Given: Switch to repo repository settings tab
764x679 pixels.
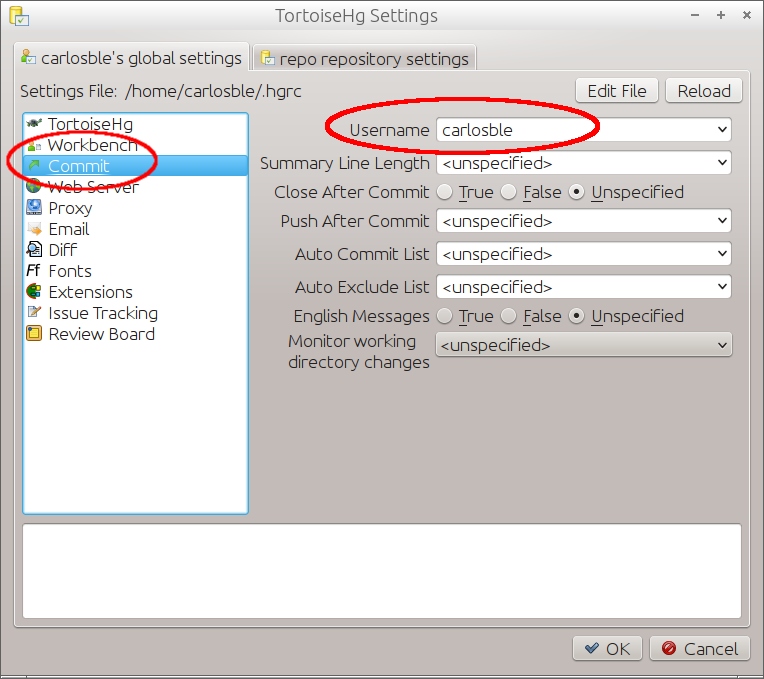Looking at the screenshot, I should (364, 59).
